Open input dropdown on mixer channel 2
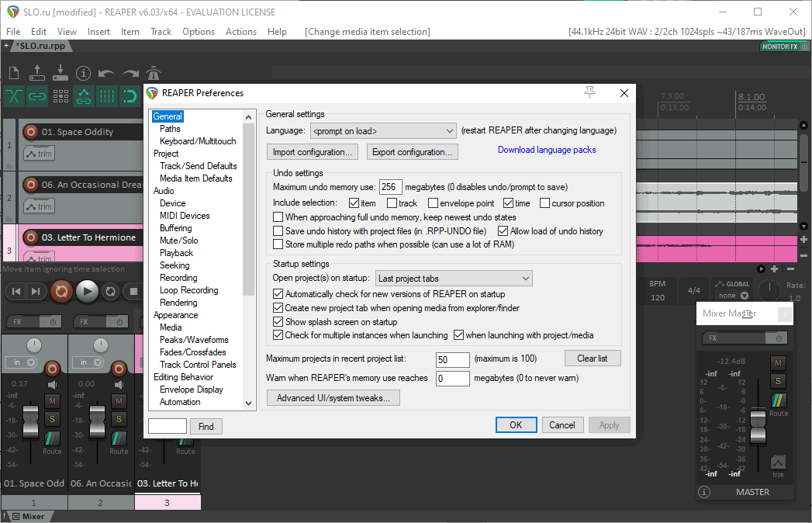 tap(88, 362)
